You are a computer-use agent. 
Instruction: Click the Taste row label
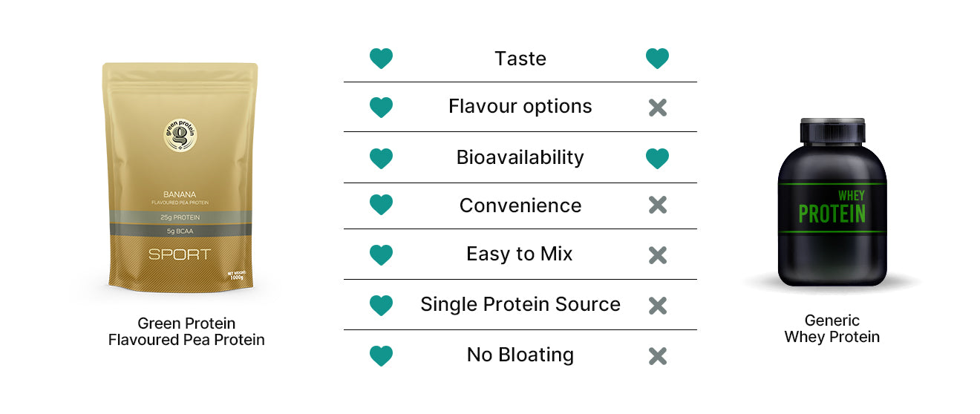coord(520,59)
